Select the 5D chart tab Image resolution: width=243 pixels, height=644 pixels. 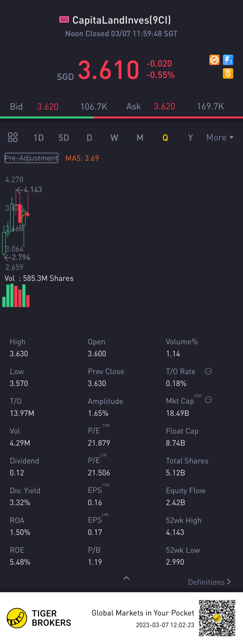coord(64,138)
